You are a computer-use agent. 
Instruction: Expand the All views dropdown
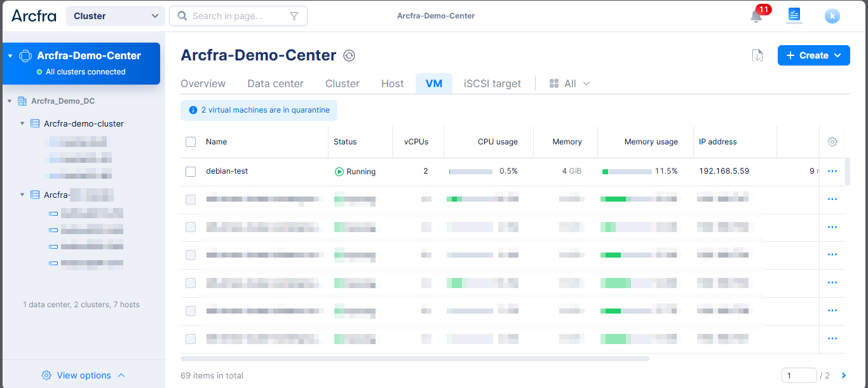570,84
